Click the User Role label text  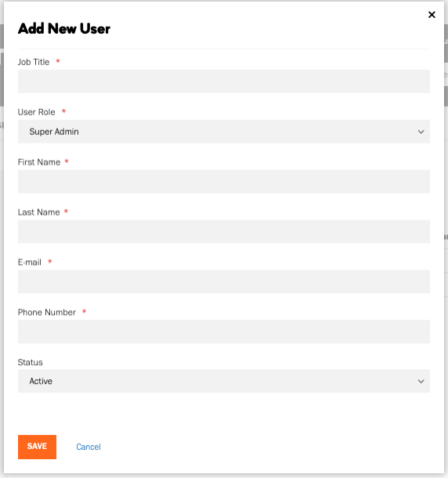point(36,112)
